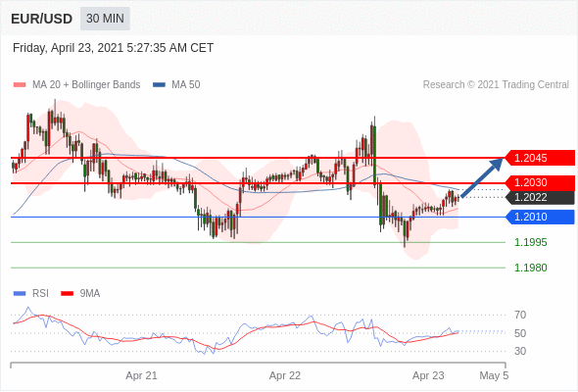Click the red 1.2030 resistance price tag
578x392 pixels.
pyautogui.click(x=540, y=182)
